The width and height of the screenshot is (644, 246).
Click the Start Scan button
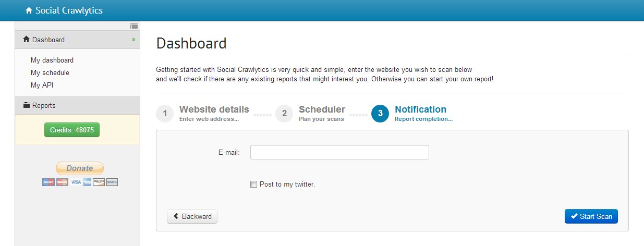click(591, 216)
